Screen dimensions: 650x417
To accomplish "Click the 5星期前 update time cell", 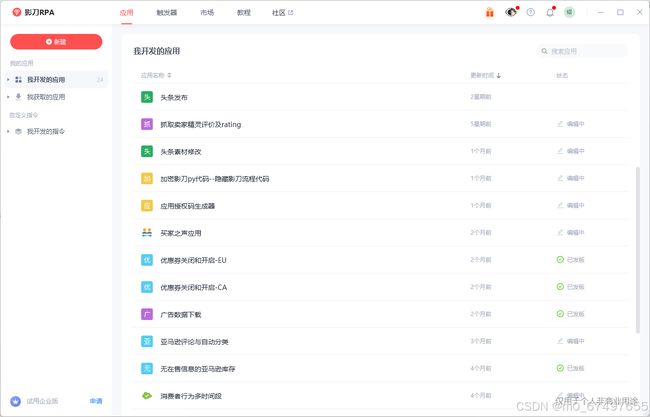I will tap(481, 124).
